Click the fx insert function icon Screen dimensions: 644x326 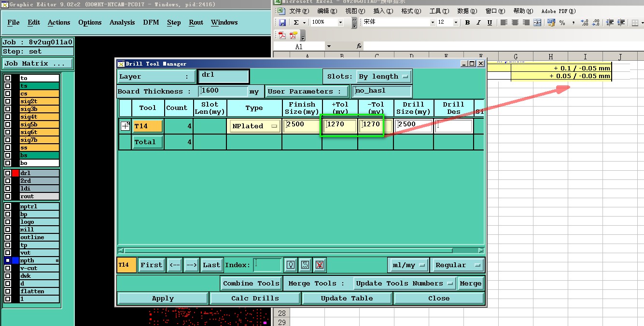coord(359,46)
